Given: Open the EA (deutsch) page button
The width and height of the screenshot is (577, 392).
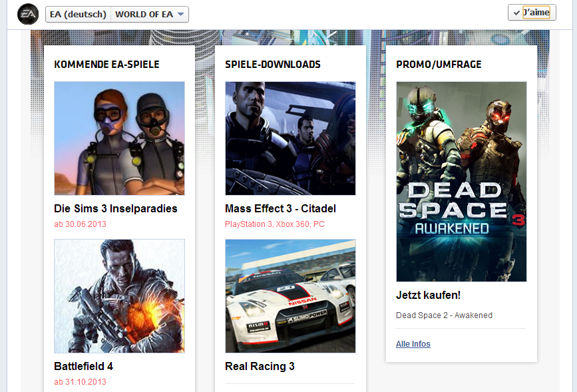Looking at the screenshot, I should (x=78, y=15).
